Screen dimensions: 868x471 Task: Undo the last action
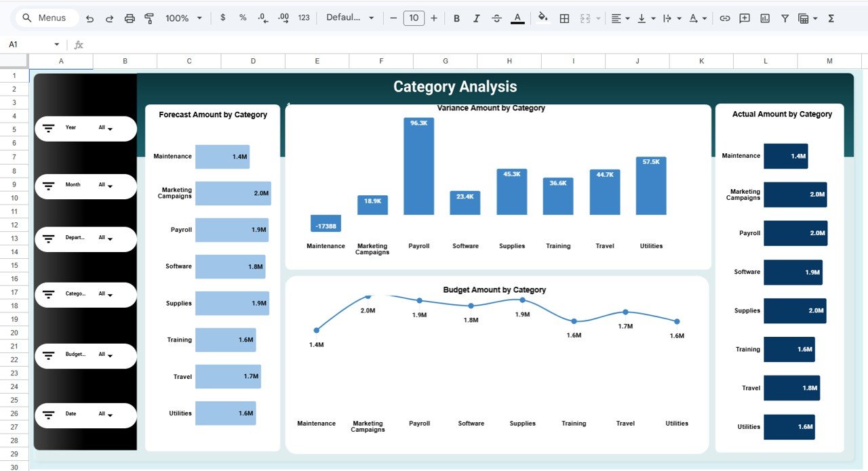90,18
